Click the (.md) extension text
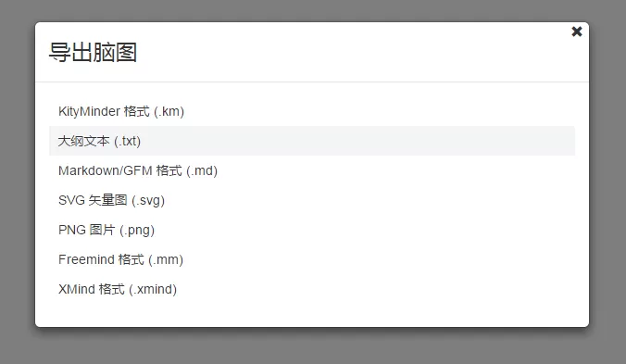This screenshot has width=626, height=364. tap(202, 170)
